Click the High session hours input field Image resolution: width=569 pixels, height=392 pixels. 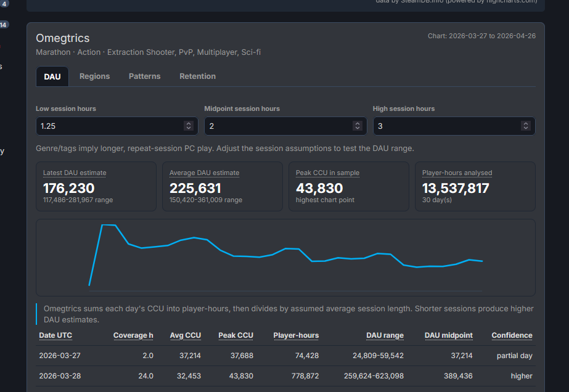pyautogui.click(x=454, y=126)
